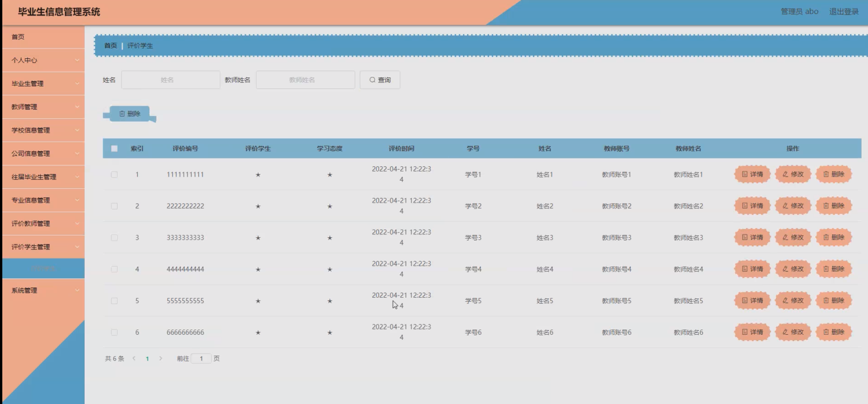The height and width of the screenshot is (404, 868).
Task: Click 删除 for row 姓名3
Action: [834, 237]
